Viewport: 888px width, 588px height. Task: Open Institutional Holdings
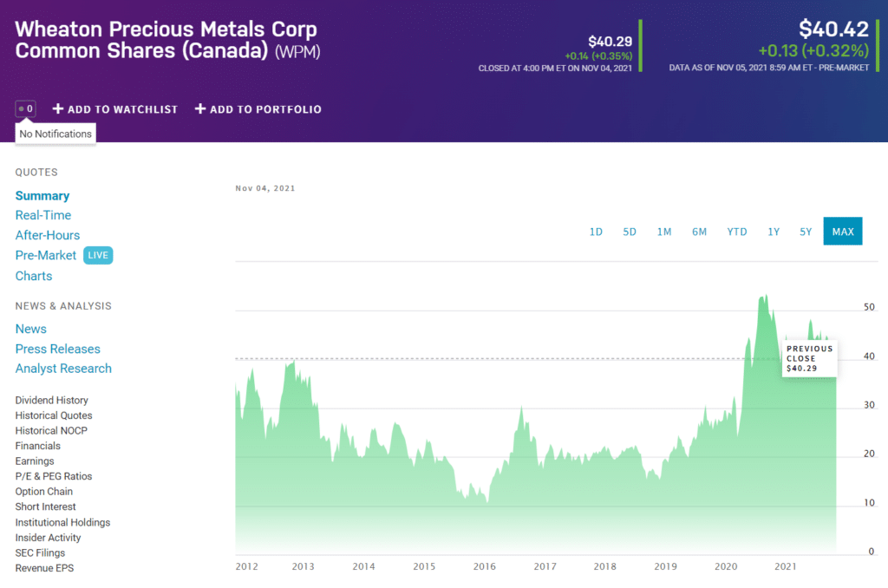[x=62, y=523]
